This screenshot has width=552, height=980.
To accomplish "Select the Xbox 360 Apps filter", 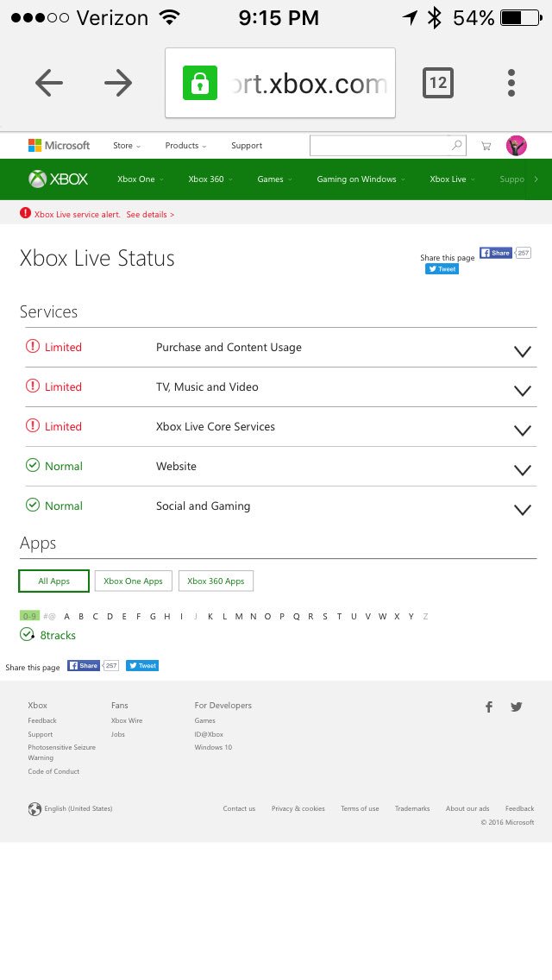I will tap(216, 581).
